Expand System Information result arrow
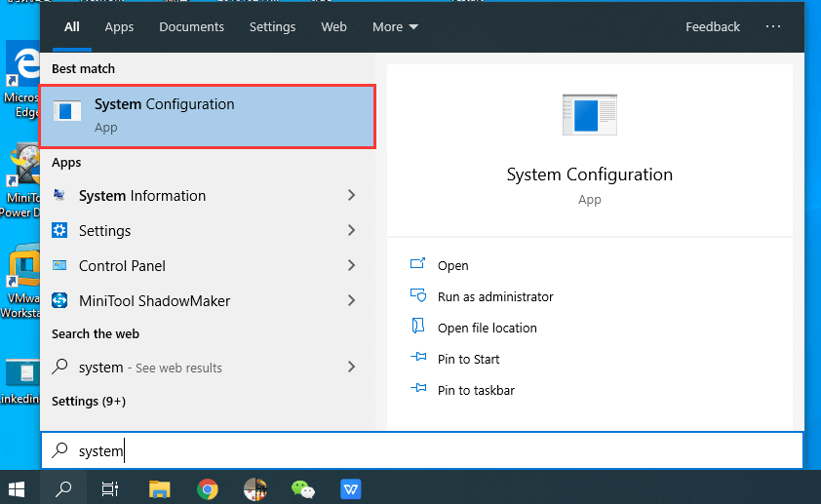Viewport: 821px width, 504px height. pos(351,196)
